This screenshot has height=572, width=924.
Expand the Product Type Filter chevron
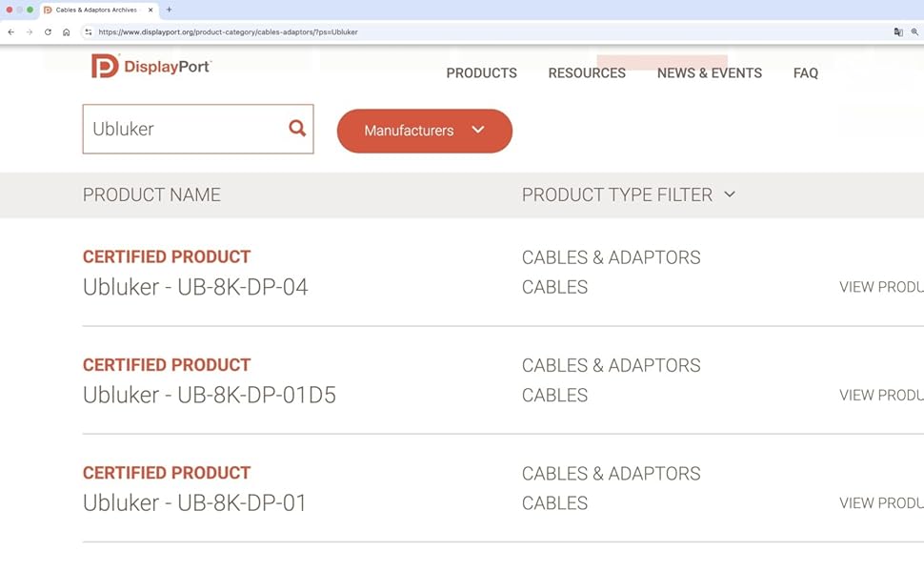730,194
